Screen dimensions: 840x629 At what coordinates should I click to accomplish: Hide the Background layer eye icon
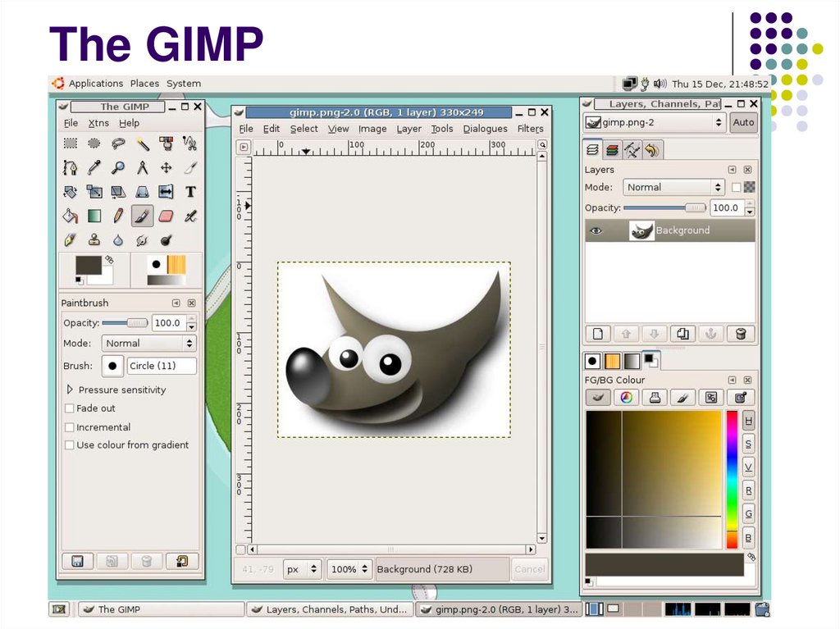click(x=596, y=231)
